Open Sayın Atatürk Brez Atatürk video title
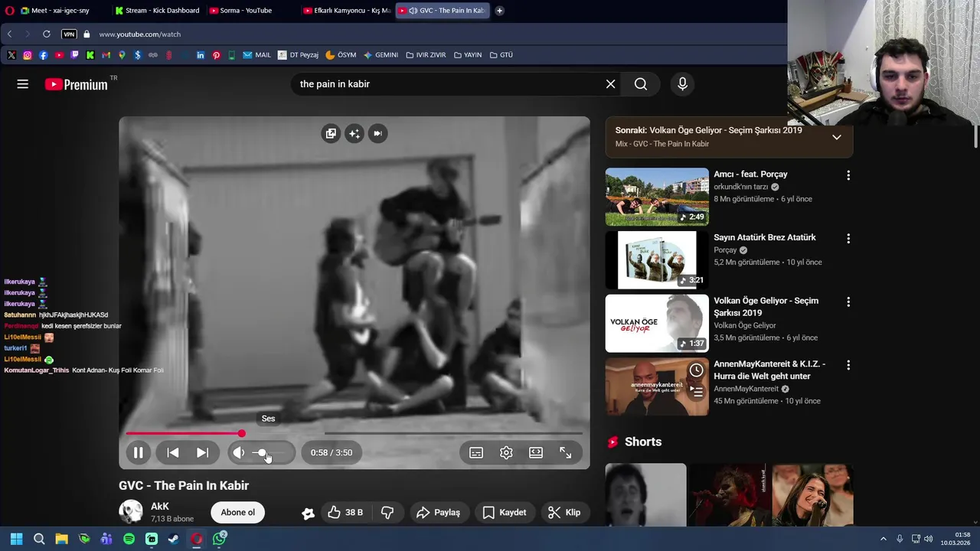 coord(765,237)
